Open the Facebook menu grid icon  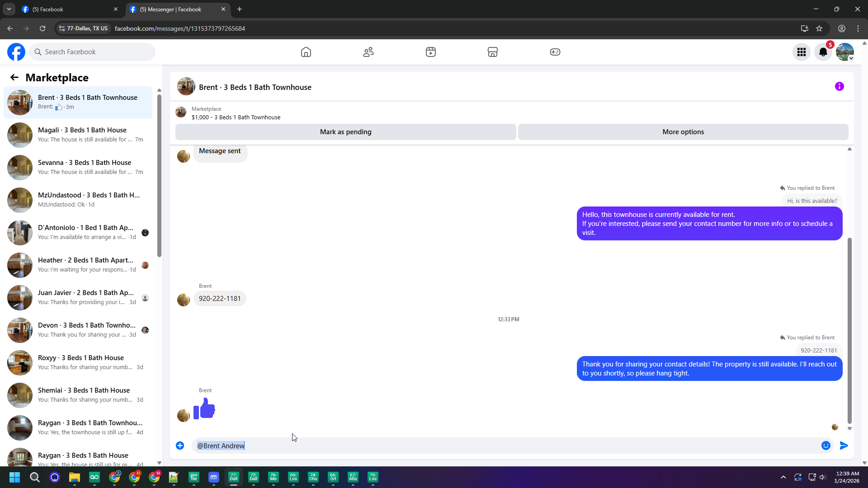pyautogui.click(x=802, y=52)
